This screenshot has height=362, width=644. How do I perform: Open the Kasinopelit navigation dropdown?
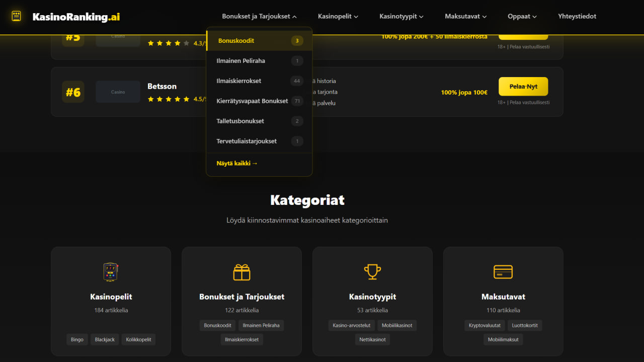[x=338, y=16]
